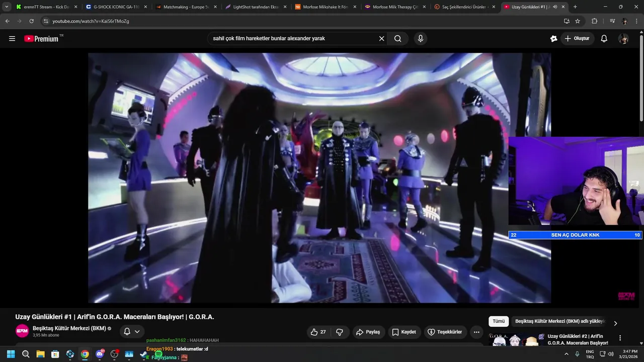Dislike the video
Viewport: 644px width, 362px height.
click(x=340, y=332)
